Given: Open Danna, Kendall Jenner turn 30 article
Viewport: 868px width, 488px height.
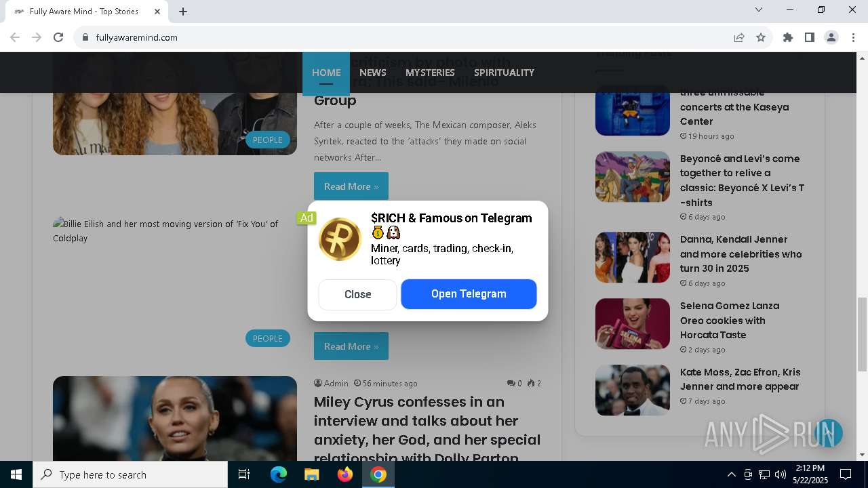Looking at the screenshot, I should [x=741, y=254].
